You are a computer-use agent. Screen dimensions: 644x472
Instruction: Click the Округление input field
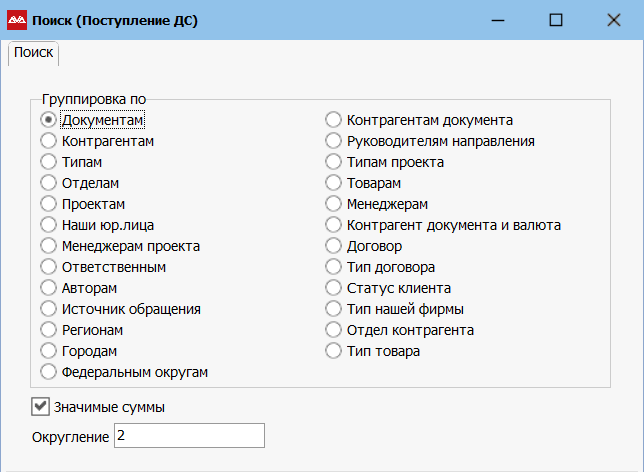189,436
